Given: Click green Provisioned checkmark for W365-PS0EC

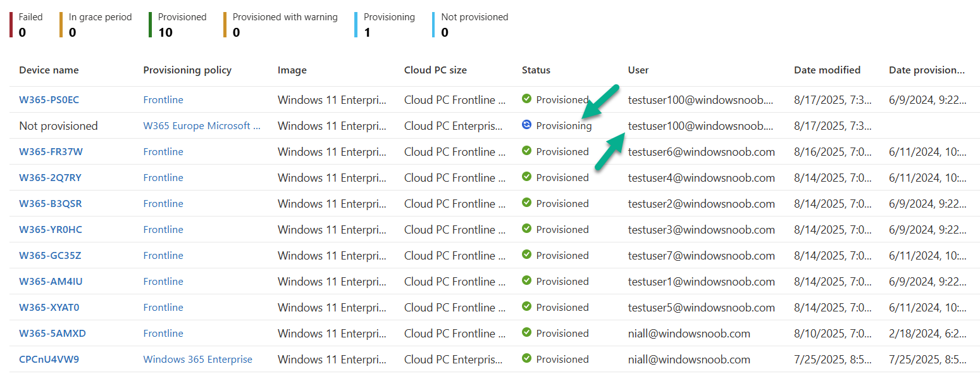Looking at the screenshot, I should tap(526, 99).
